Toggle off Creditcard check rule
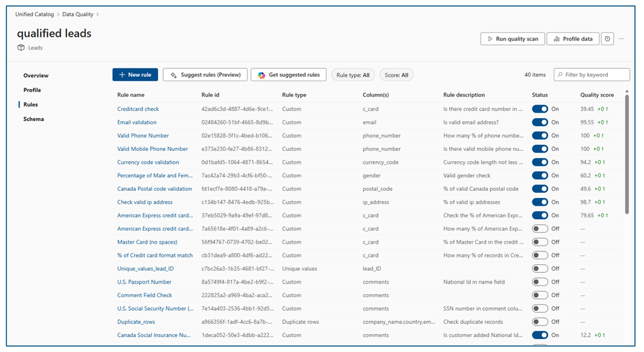Image resolution: width=644 pixels, height=352 pixels. coord(540,109)
